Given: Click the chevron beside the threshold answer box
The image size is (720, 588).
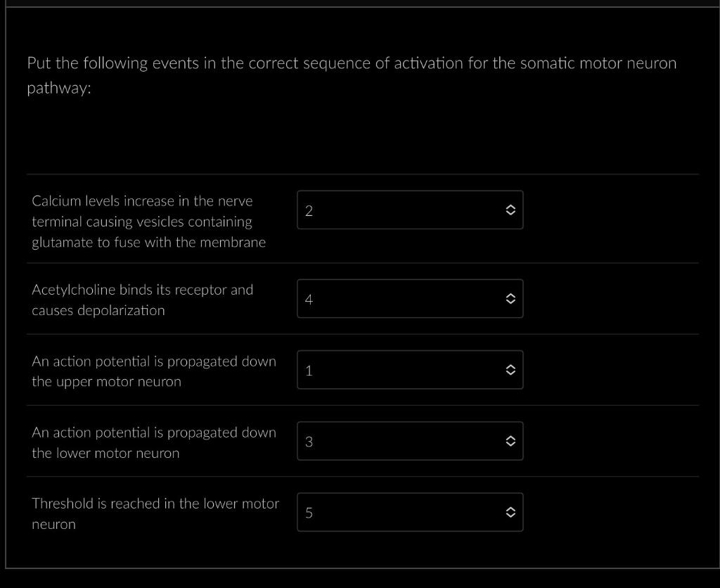Looking at the screenshot, I should point(511,512).
